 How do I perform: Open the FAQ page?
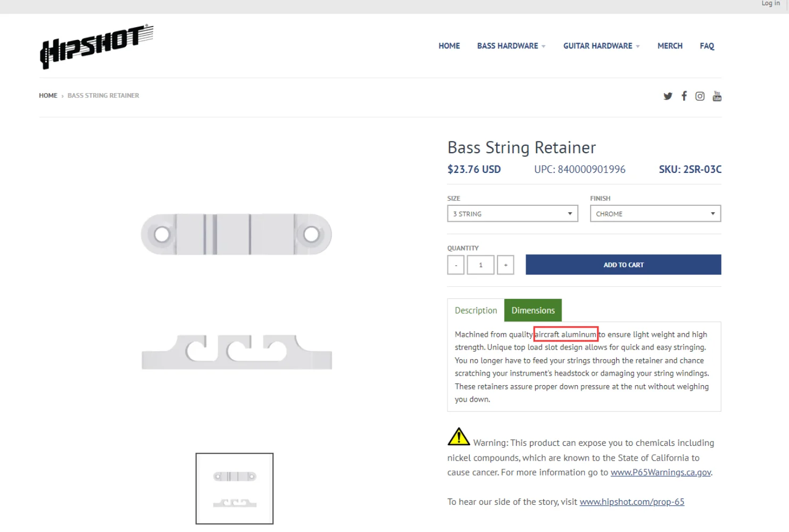[707, 46]
